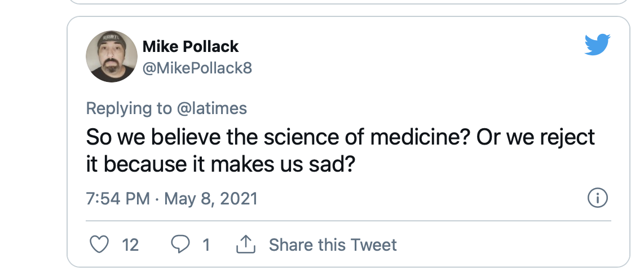Click the Twitter bird logo
The width and height of the screenshot is (644, 279).
tap(597, 45)
